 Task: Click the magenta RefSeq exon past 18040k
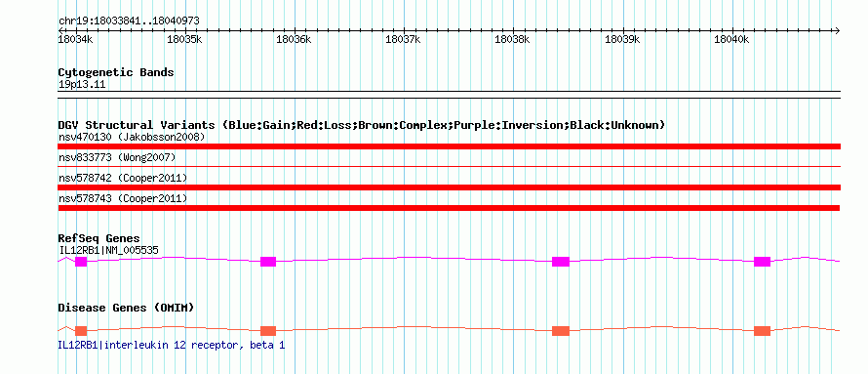[x=763, y=262]
